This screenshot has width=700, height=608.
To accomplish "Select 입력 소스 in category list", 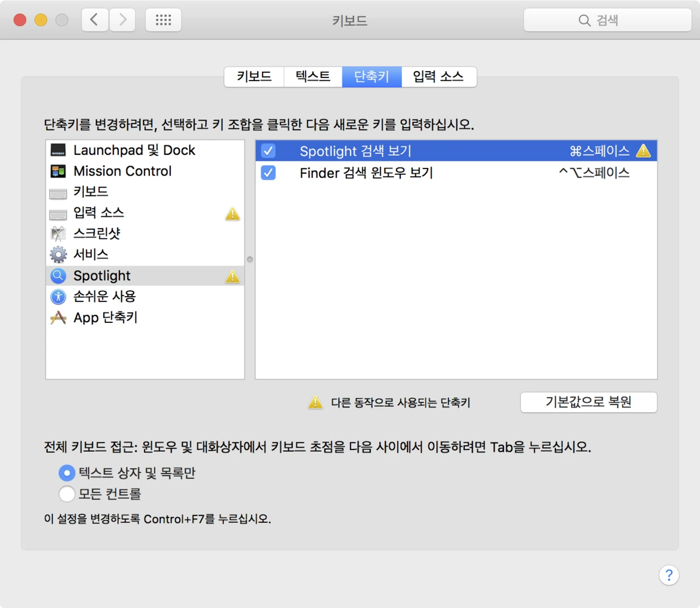I will (x=145, y=213).
